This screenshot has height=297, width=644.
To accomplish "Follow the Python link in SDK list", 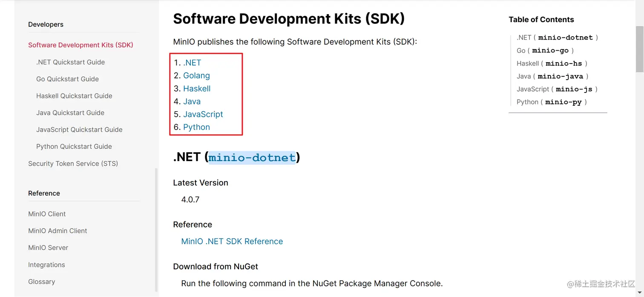I will point(196,127).
